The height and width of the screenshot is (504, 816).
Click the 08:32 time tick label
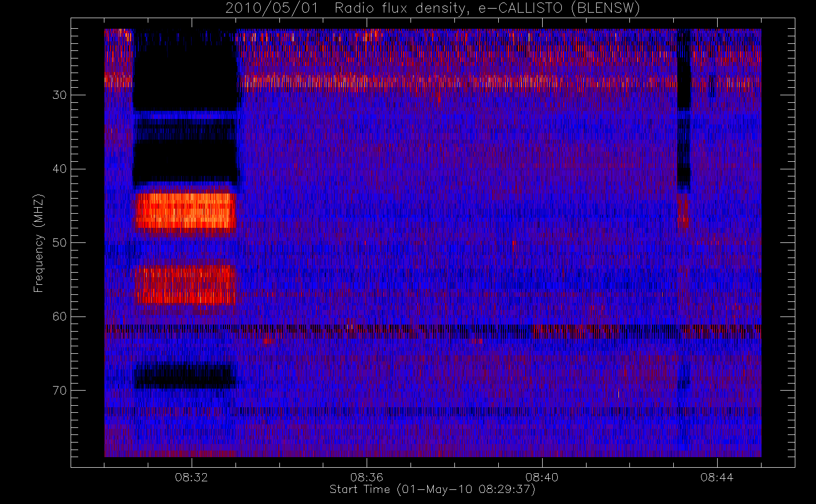191,477
